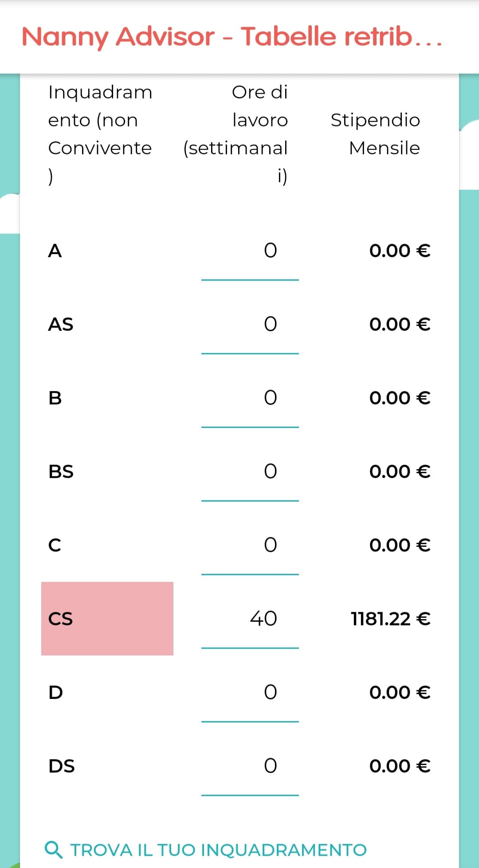Tap the BS level row label
This screenshot has height=868, width=479.
(61, 472)
